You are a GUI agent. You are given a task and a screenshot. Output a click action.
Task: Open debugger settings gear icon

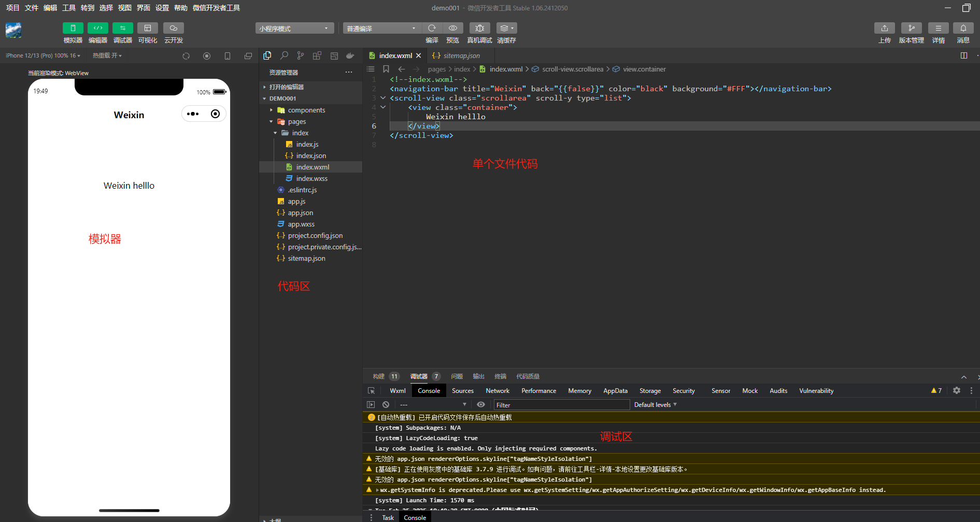click(x=957, y=391)
